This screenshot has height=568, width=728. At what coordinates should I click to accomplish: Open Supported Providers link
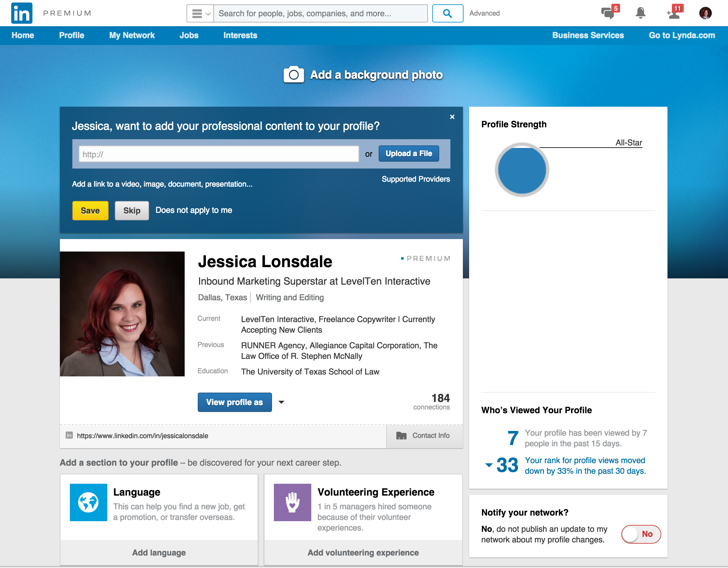[416, 179]
